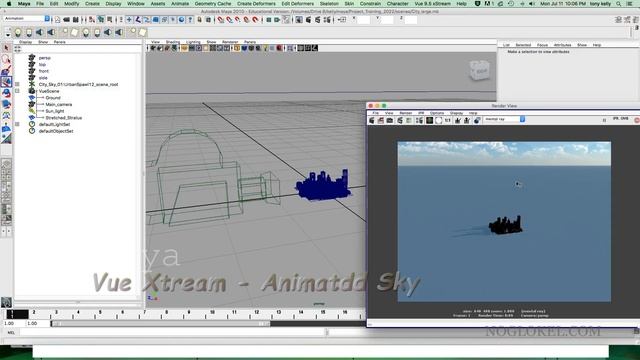Open Render View IPR menu
This screenshot has width=640, height=360.
click(421, 113)
